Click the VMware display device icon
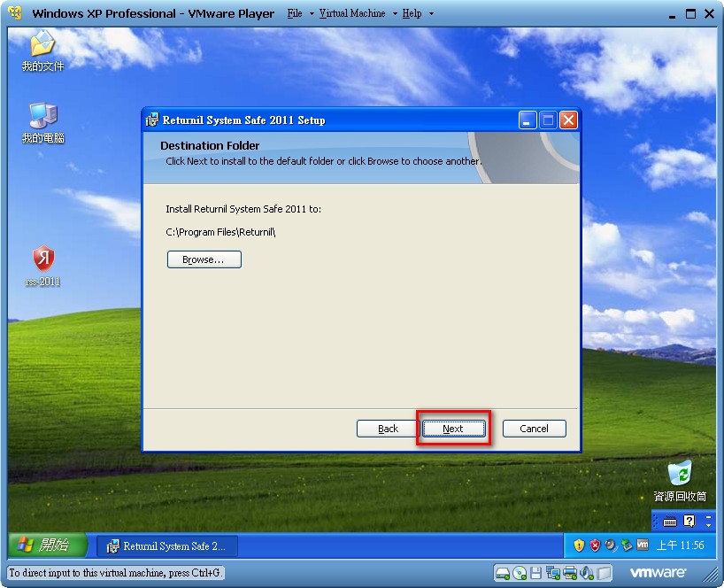The height and width of the screenshot is (588, 724). pyautogui.click(x=604, y=573)
